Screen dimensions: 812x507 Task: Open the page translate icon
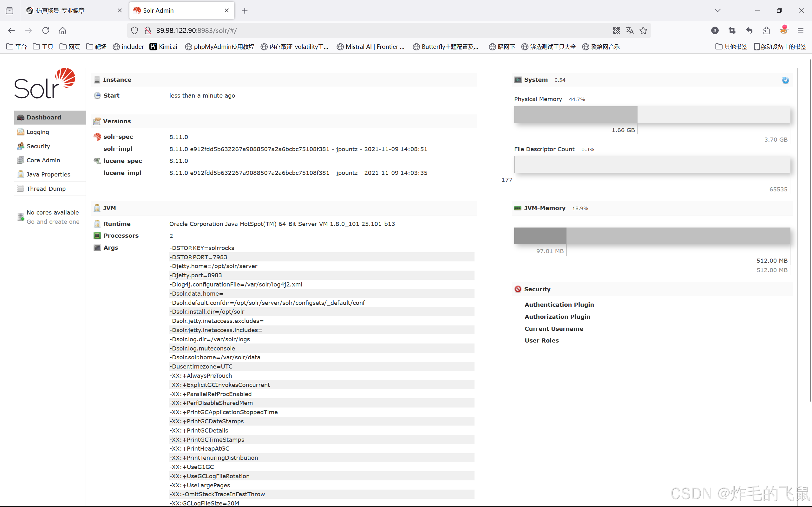(630, 30)
